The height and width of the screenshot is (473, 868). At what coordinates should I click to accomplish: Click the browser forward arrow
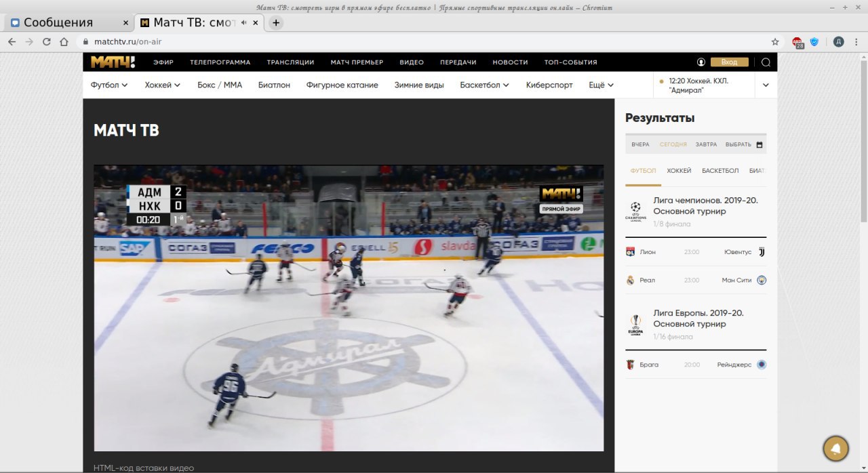coord(29,41)
